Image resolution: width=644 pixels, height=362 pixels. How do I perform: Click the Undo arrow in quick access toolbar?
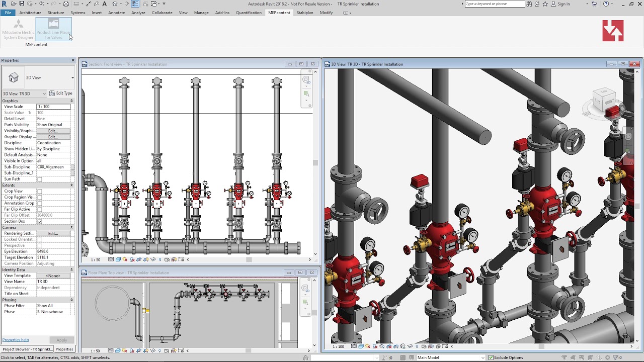[42, 4]
